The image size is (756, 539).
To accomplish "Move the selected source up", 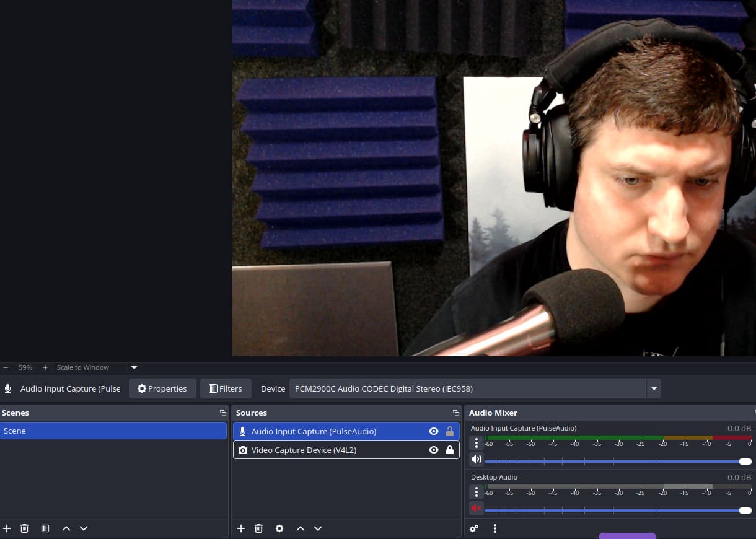I will point(301,528).
